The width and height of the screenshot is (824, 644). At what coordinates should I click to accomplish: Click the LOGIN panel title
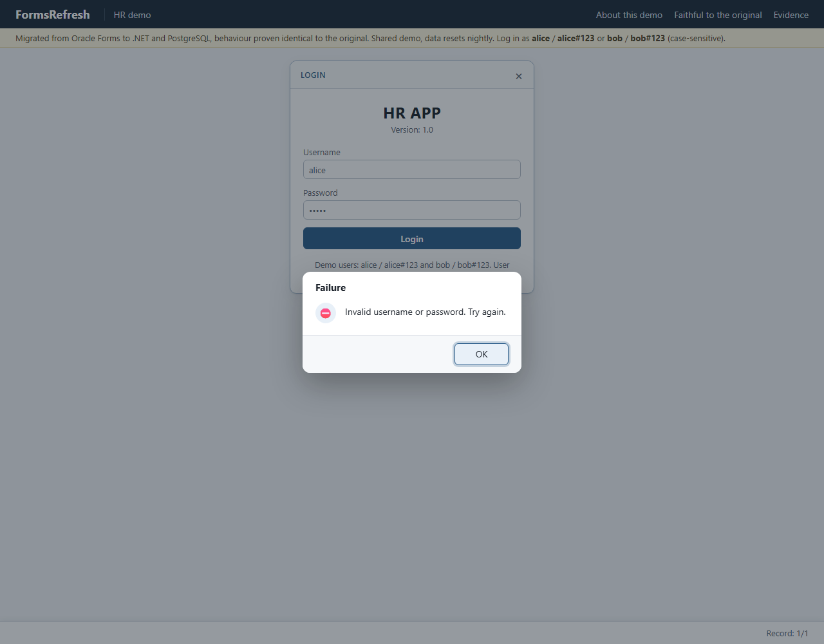(x=313, y=75)
